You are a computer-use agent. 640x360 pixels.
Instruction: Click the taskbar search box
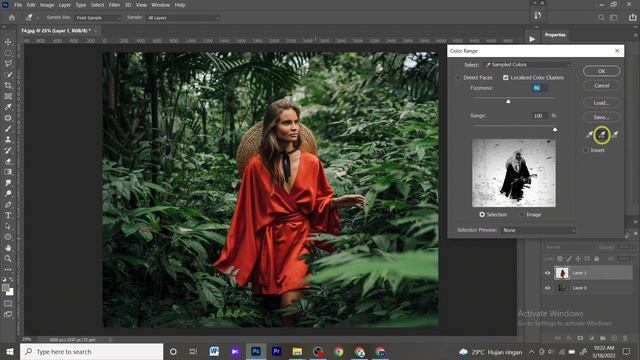click(91, 351)
